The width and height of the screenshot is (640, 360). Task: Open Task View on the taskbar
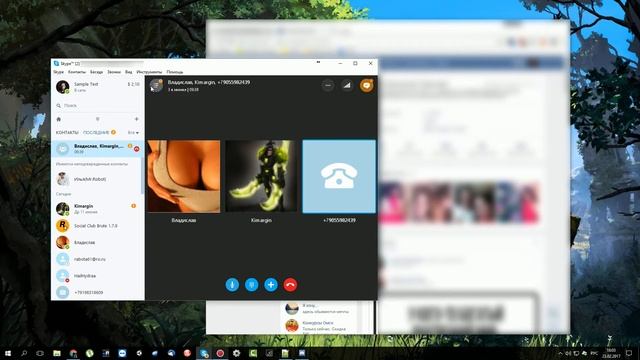40,353
